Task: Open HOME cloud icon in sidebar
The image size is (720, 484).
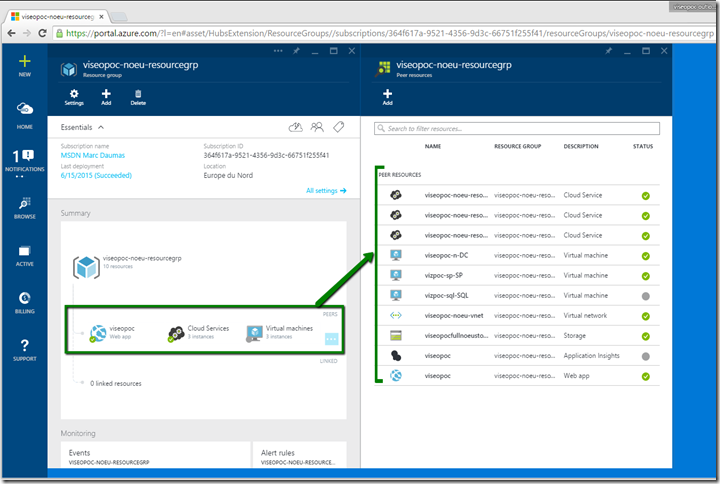Action: (25, 109)
